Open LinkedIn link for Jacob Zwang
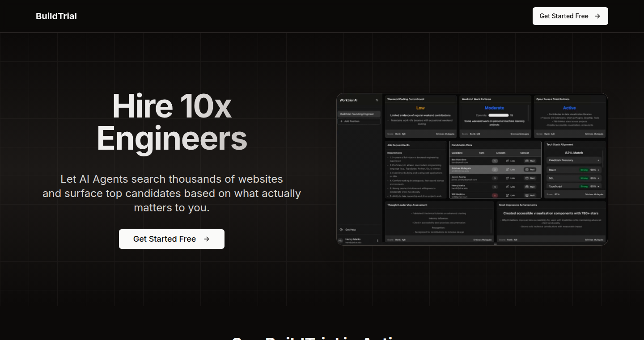Viewport: 644px width, 340px height. click(x=510, y=178)
